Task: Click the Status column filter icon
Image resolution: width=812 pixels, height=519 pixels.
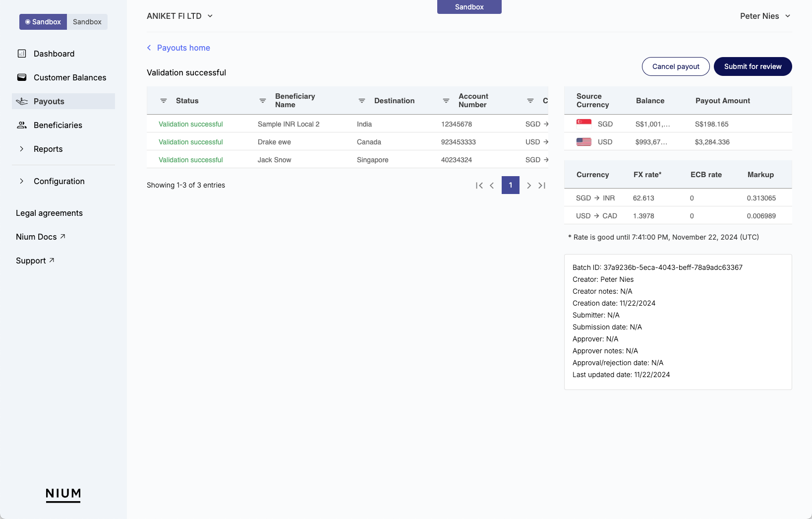Action: click(x=164, y=101)
